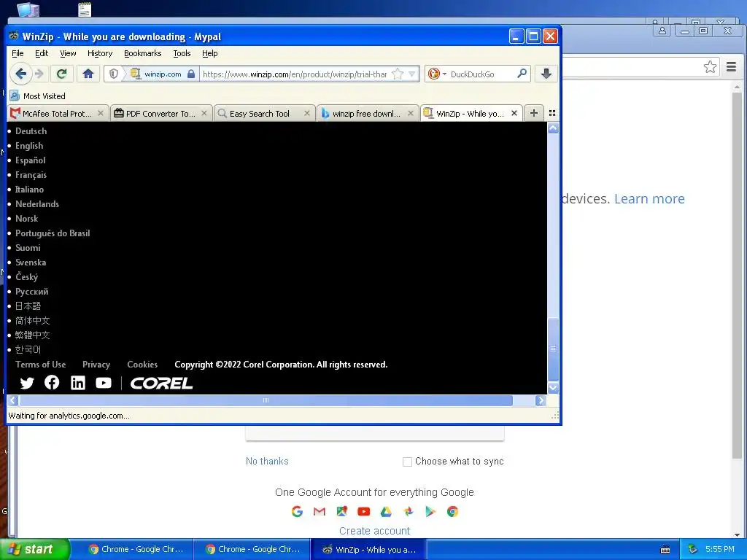This screenshot has height=560, width=747.
Task: Open the Edit menu
Action: [x=42, y=53]
